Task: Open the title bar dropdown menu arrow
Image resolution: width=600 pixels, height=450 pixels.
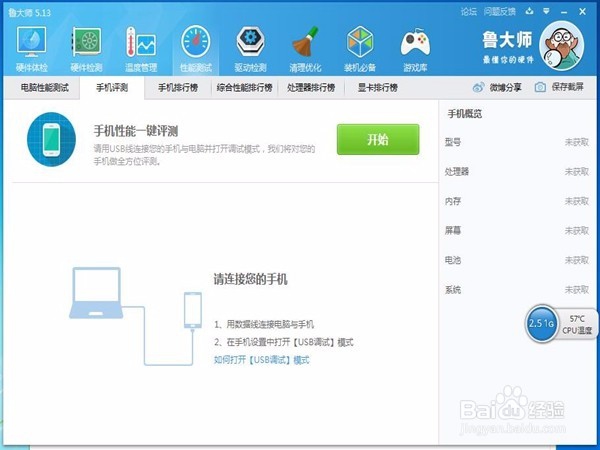Action: (x=546, y=11)
